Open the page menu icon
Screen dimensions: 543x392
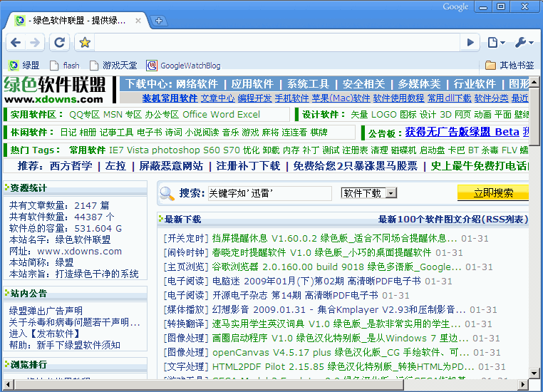click(x=496, y=43)
